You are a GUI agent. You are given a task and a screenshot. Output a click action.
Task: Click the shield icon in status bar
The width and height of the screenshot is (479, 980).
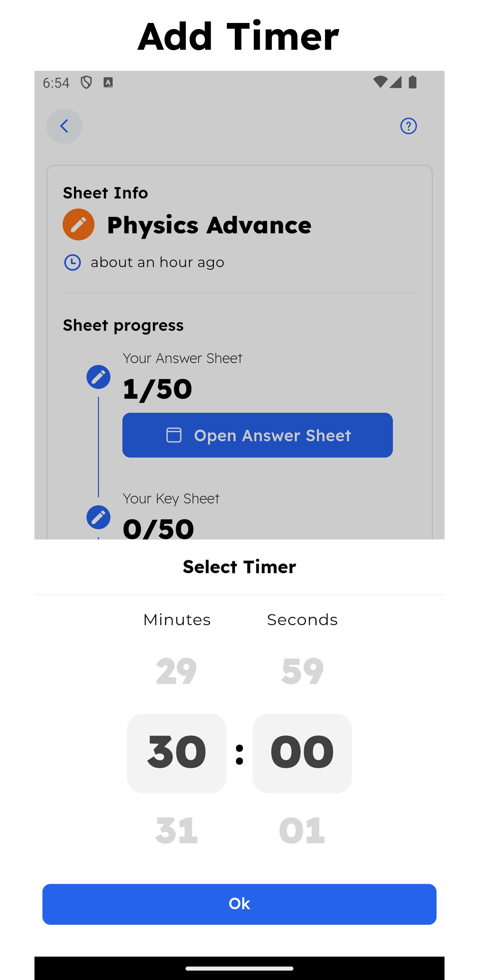pyautogui.click(x=87, y=82)
